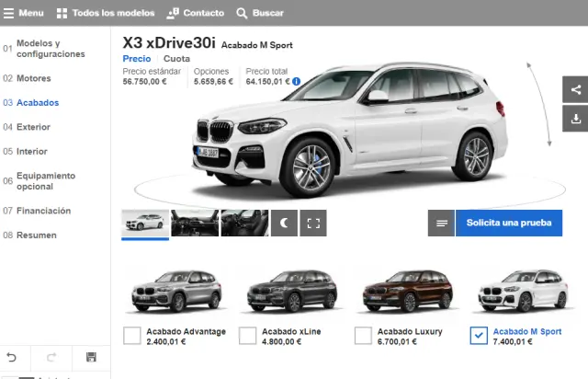The image size is (588, 379).
Task: Click the share icon on the right
Action: click(575, 89)
